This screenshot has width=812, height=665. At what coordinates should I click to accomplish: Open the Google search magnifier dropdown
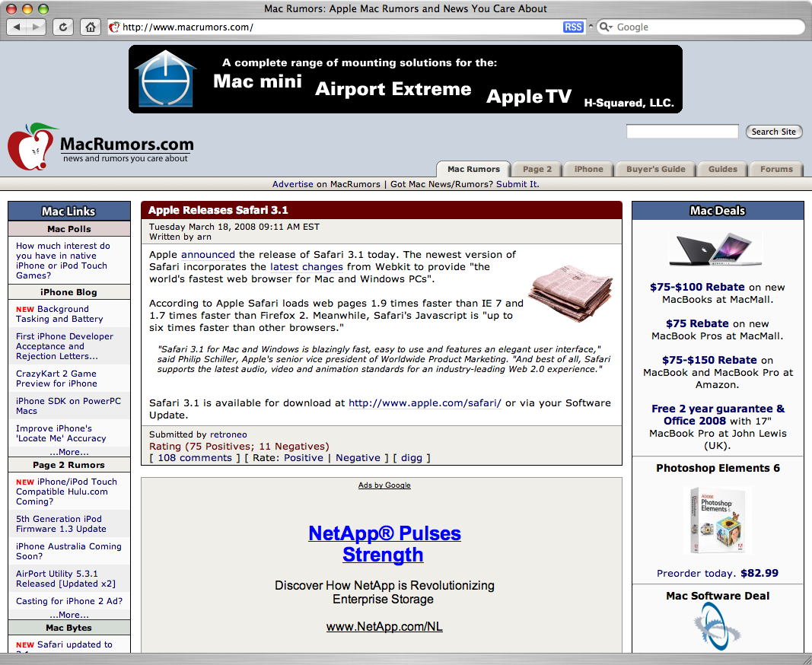605,27
